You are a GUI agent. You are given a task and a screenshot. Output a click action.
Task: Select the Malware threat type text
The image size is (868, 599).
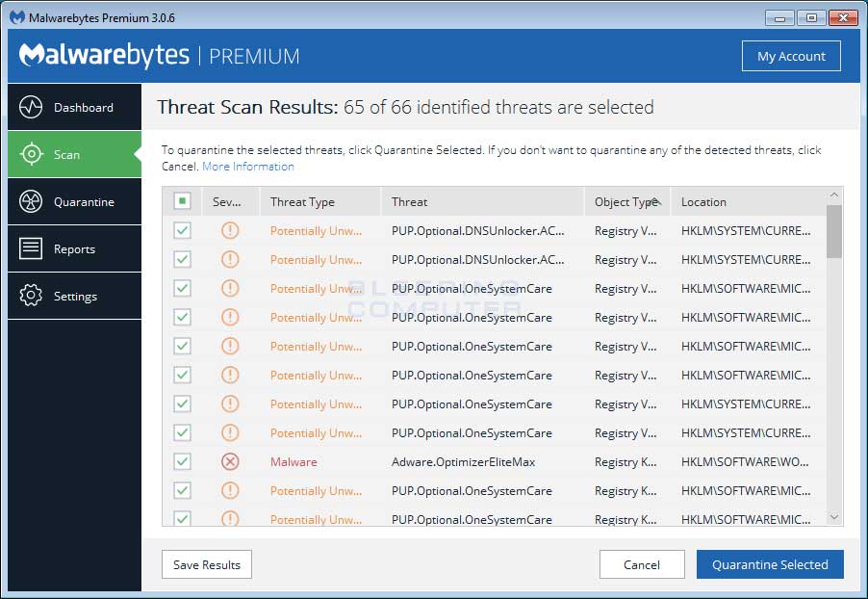294,461
